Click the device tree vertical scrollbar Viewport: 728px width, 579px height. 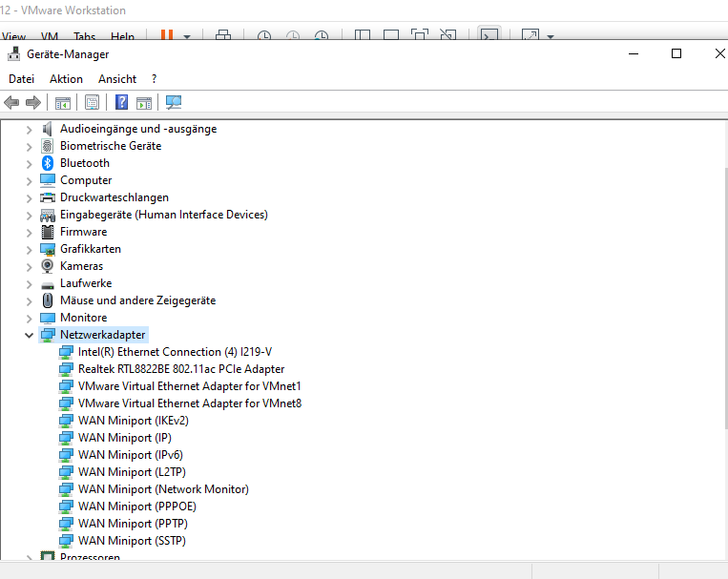tap(726, 299)
